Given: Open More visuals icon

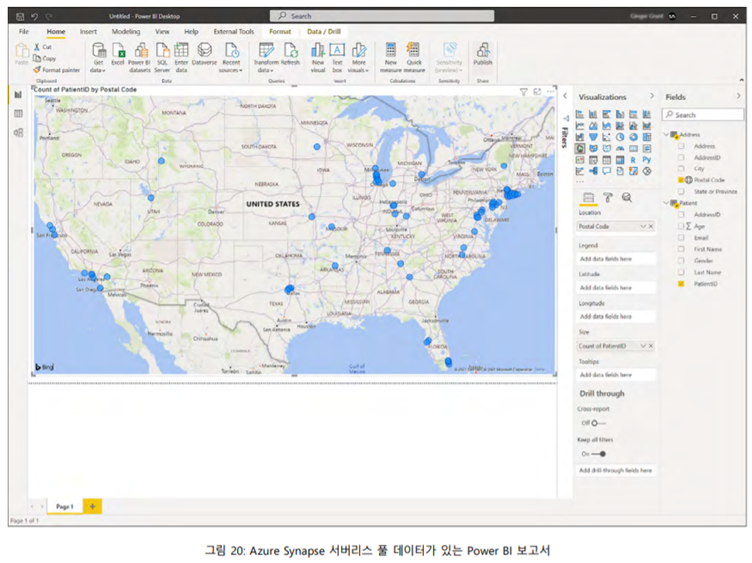Looking at the screenshot, I should (359, 57).
